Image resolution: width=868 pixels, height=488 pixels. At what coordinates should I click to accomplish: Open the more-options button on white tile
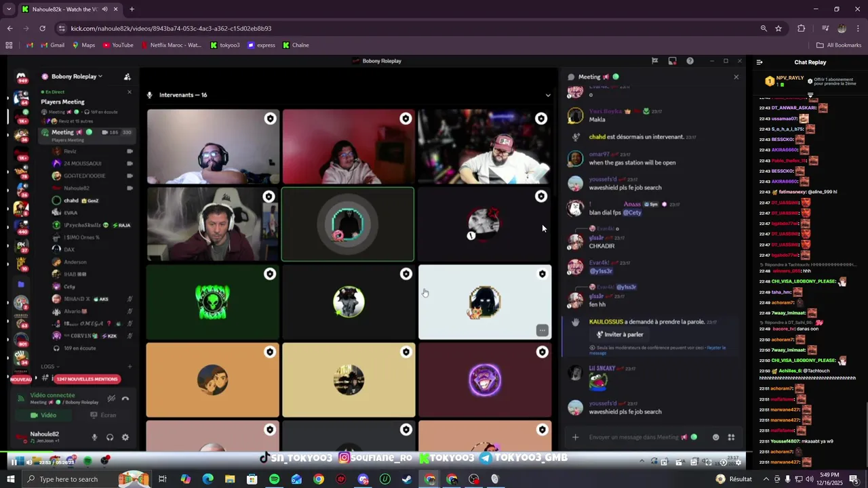542,330
